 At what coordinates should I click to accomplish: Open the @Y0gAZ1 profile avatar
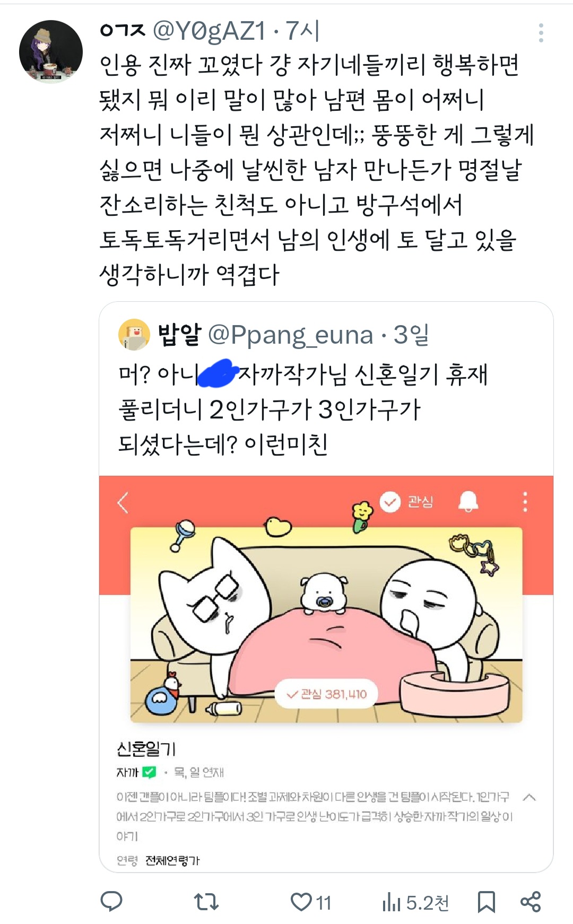tap(51, 52)
